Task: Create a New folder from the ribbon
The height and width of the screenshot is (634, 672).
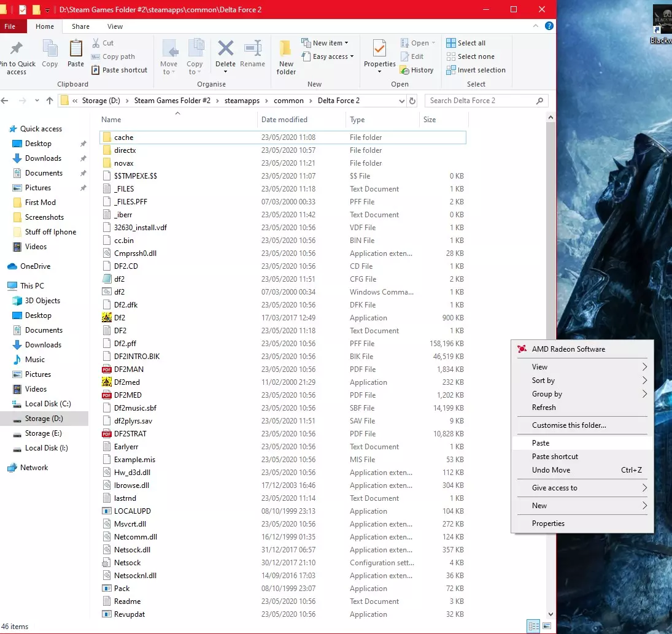Action: 286,56
